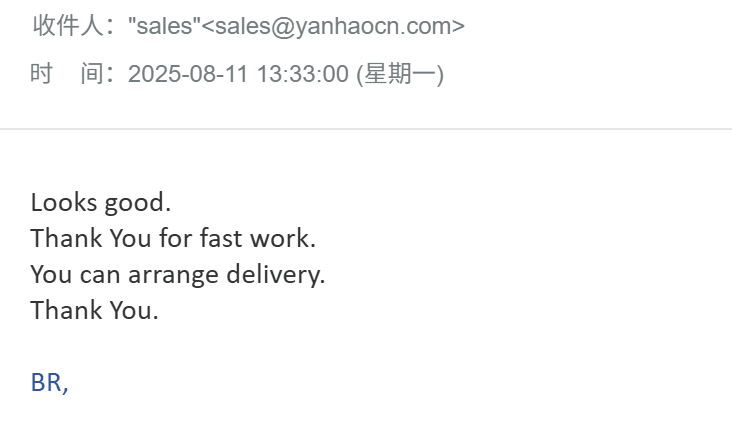Click the 13:33:00 timestamp
This screenshot has width=732, height=422.
point(303,74)
